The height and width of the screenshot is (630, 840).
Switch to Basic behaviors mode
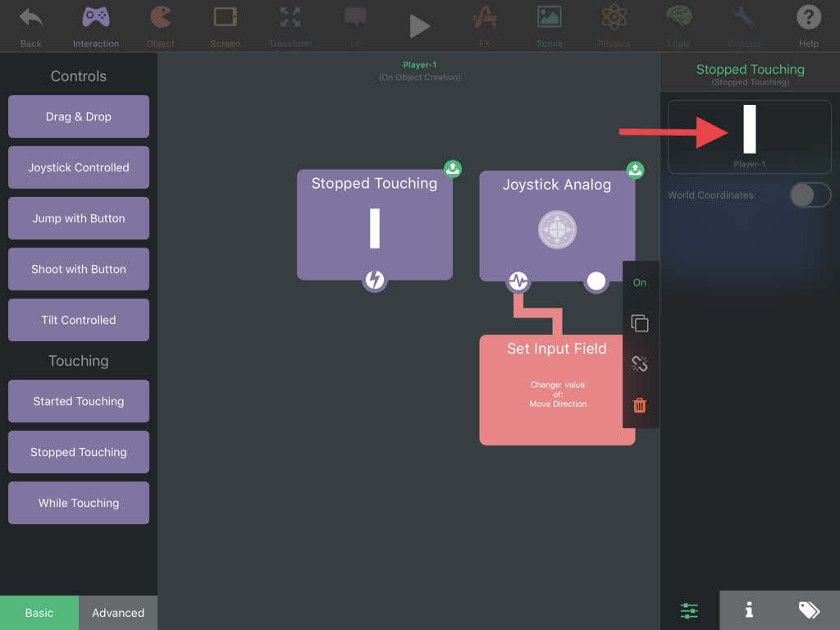coord(39,613)
